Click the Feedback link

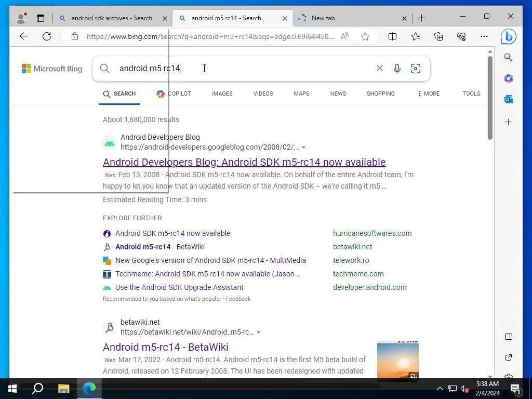[238, 299]
